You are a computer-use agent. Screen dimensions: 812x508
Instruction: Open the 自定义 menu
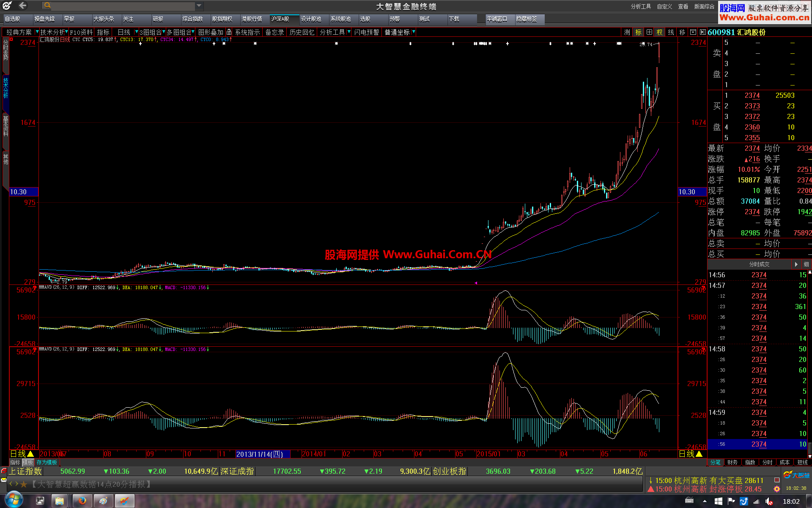pos(664,6)
